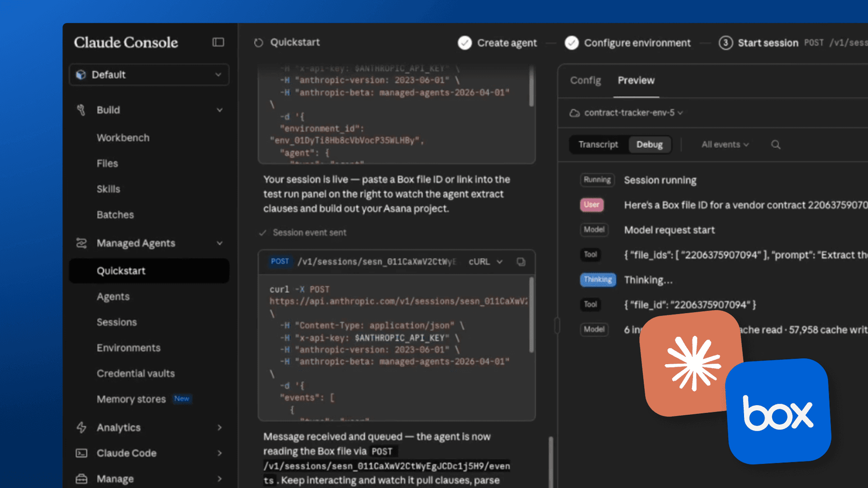Image resolution: width=868 pixels, height=488 pixels.
Task: Switch event view to Debug
Action: click(650, 145)
